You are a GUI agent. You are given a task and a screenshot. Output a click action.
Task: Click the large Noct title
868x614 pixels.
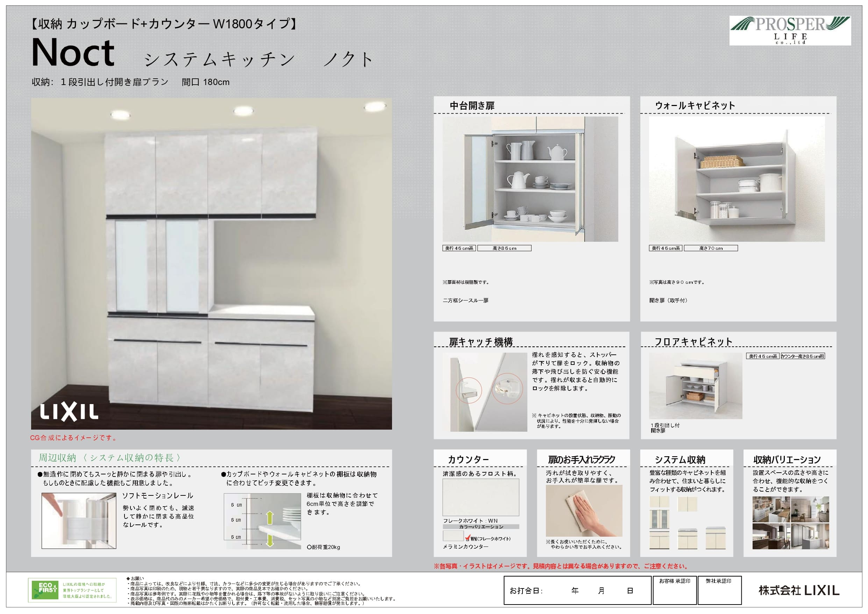click(x=73, y=52)
